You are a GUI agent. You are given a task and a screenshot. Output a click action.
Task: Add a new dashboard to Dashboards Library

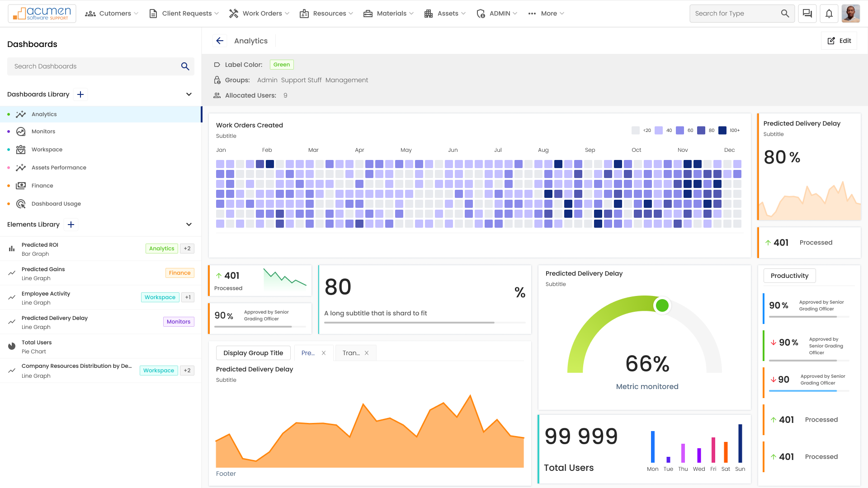tap(80, 94)
